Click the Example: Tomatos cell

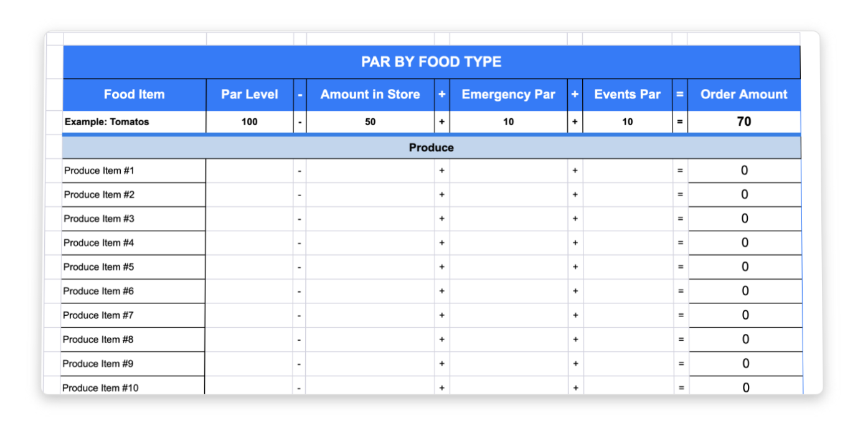(x=134, y=122)
